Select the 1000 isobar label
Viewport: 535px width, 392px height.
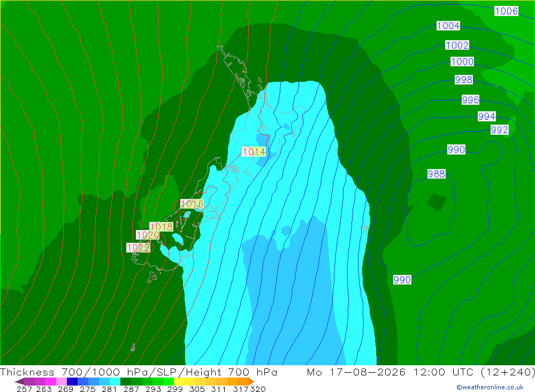(462, 62)
